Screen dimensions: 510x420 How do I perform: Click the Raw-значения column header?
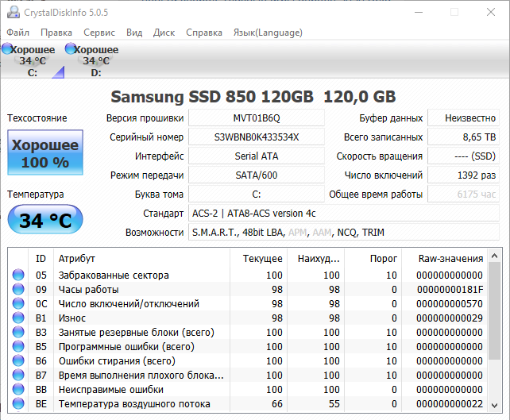pos(445,259)
